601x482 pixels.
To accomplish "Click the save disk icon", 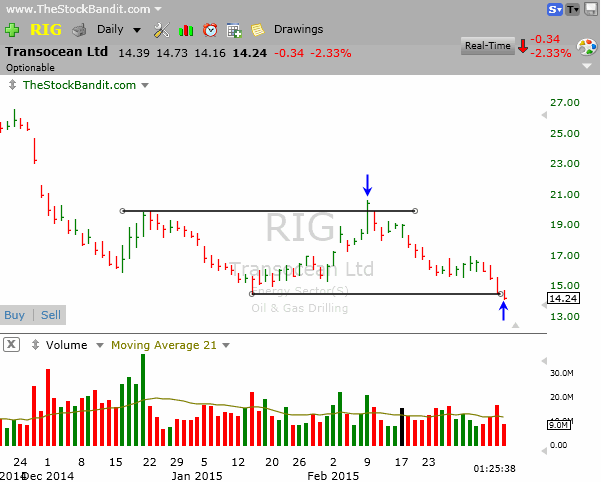I will (591, 9).
